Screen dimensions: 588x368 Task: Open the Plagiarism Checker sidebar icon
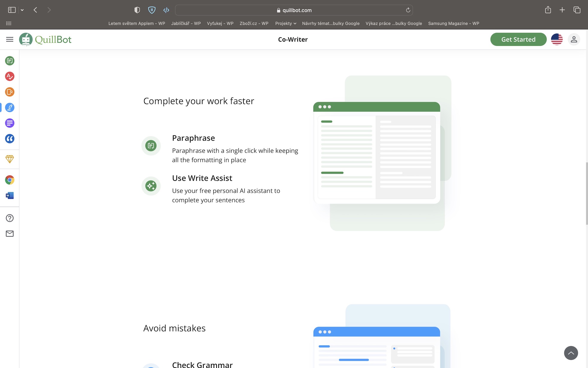tap(10, 92)
